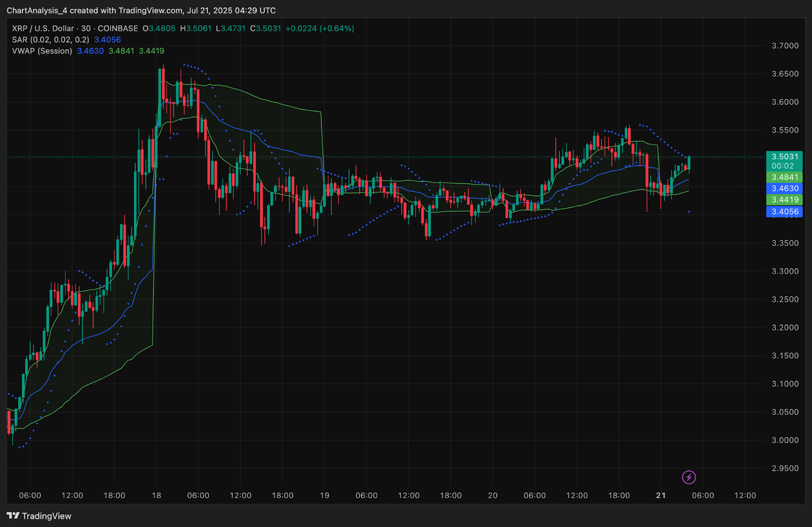Screen dimensions: 812x527
Task: Click the 18 date marker on time axis
Action: [156, 496]
